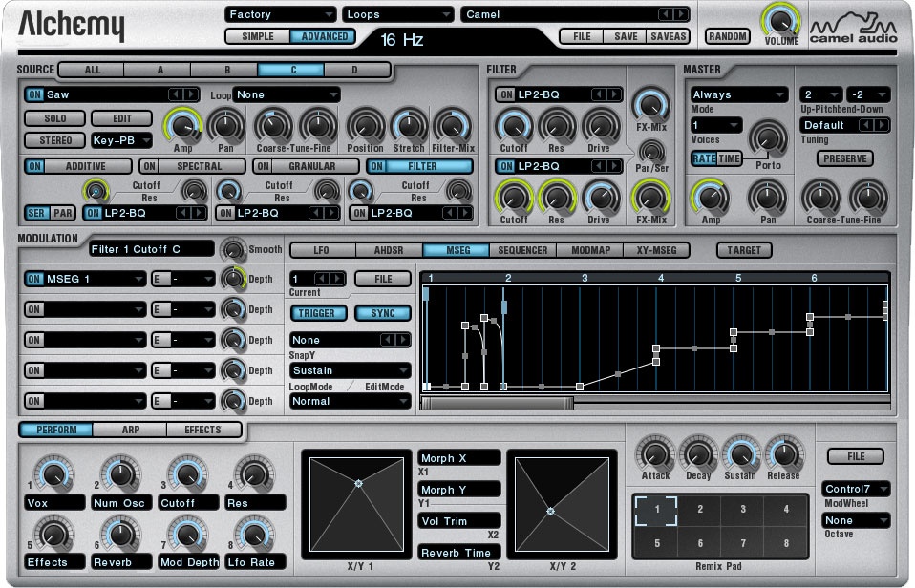
Task: Click the SOLO button
Action: [x=55, y=118]
